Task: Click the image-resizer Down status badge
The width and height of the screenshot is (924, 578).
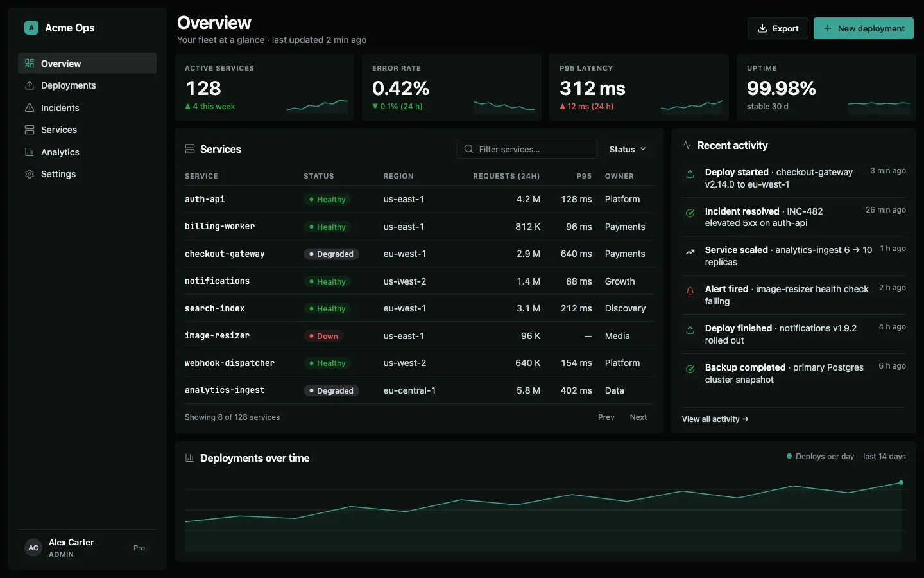Action: point(323,336)
